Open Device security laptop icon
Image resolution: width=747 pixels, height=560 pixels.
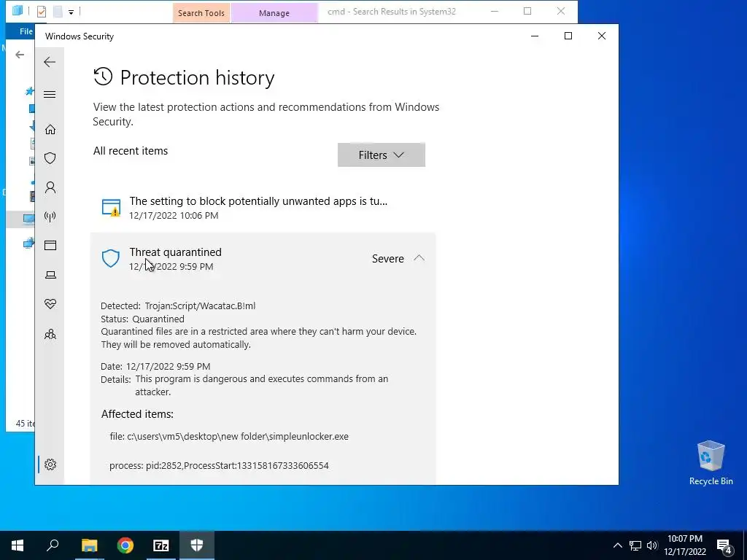(x=50, y=275)
